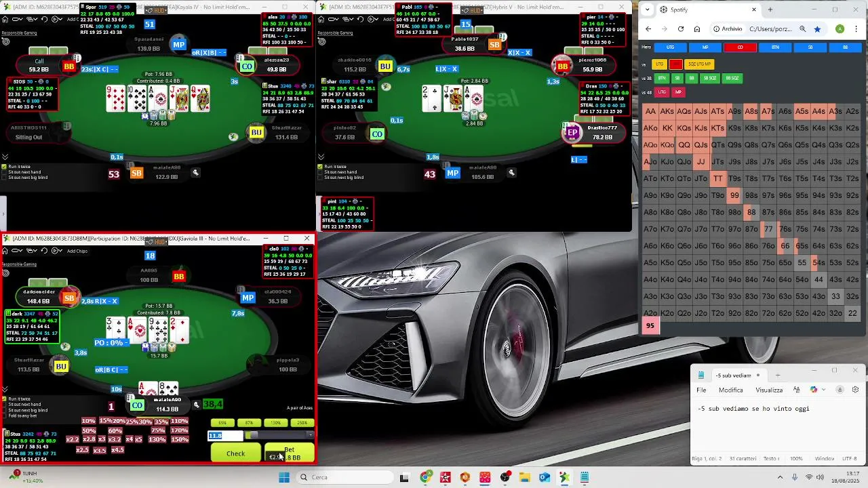The width and height of the screenshot is (868, 488).
Task: Click the home lobby icon in Gaviola toolbar
Action: click(x=5, y=251)
